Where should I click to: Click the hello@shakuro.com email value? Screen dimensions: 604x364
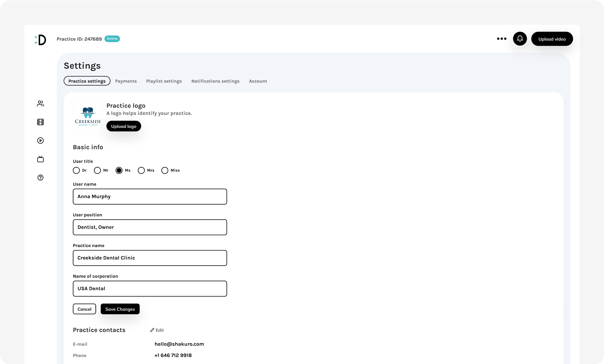[x=179, y=344]
